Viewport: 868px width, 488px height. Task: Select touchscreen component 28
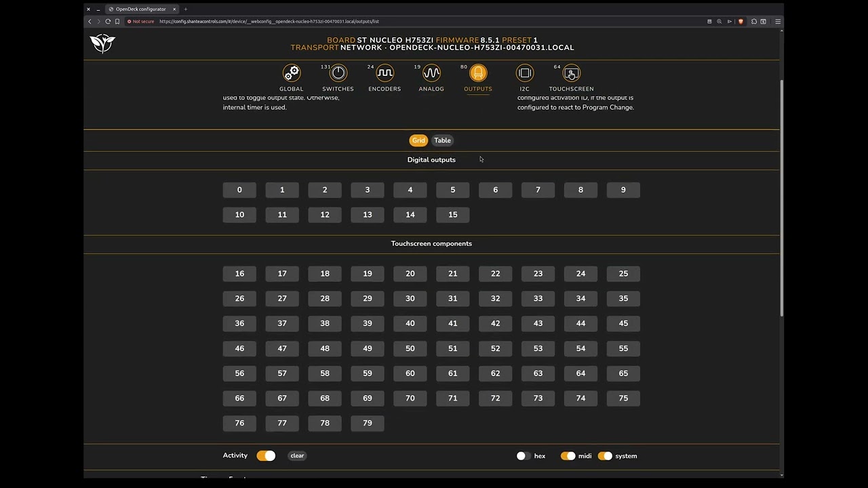click(x=325, y=298)
